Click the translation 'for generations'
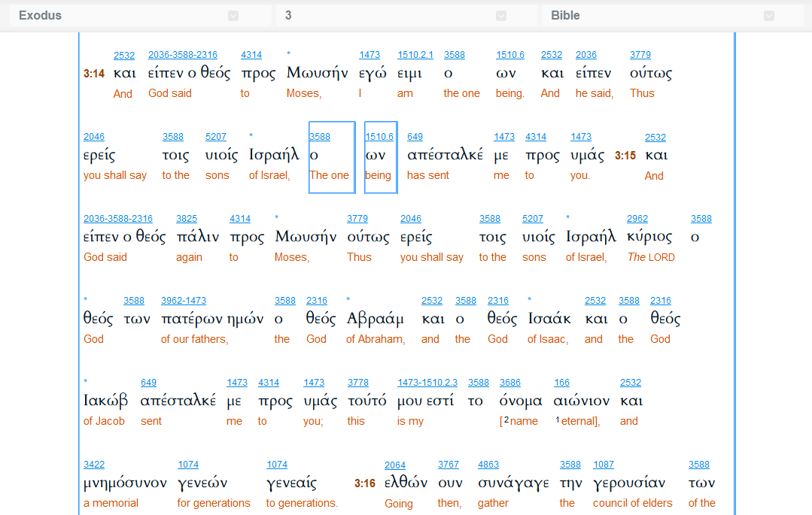The height and width of the screenshot is (515, 812). point(214,503)
